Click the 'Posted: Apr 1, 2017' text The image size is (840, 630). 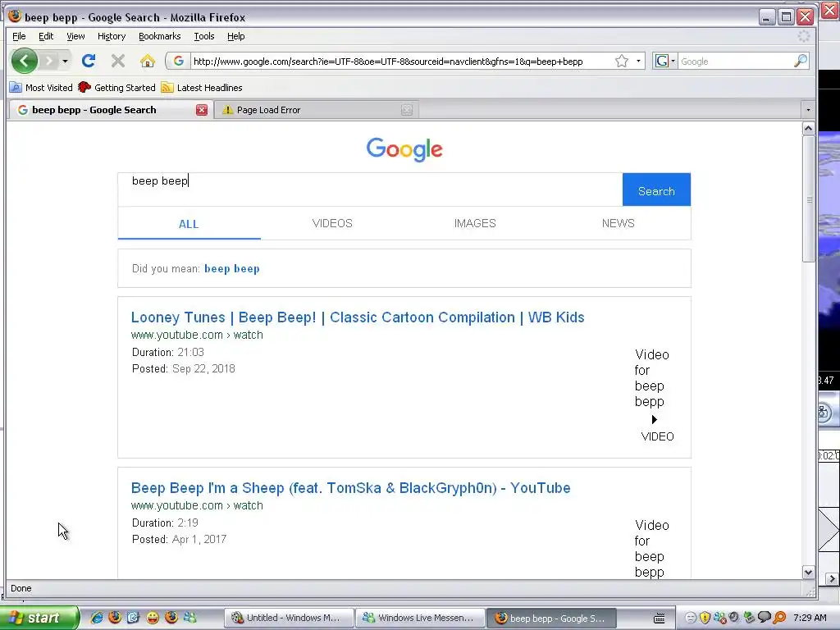tap(180, 540)
